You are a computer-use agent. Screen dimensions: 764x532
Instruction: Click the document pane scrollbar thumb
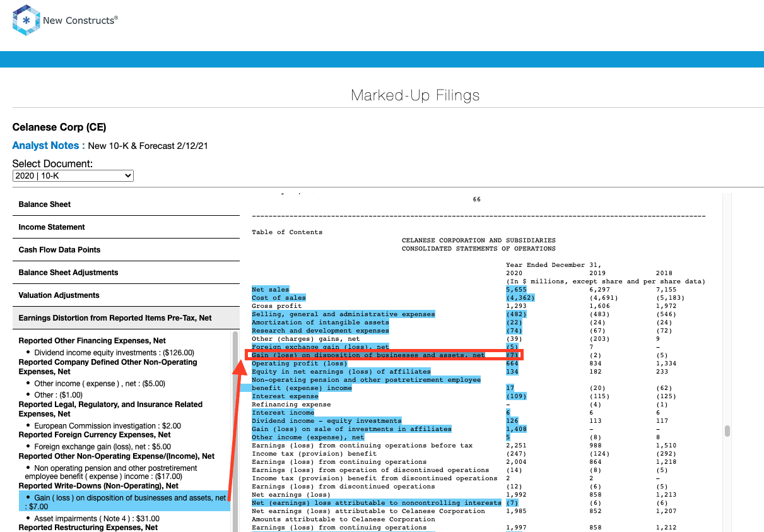pos(727,431)
